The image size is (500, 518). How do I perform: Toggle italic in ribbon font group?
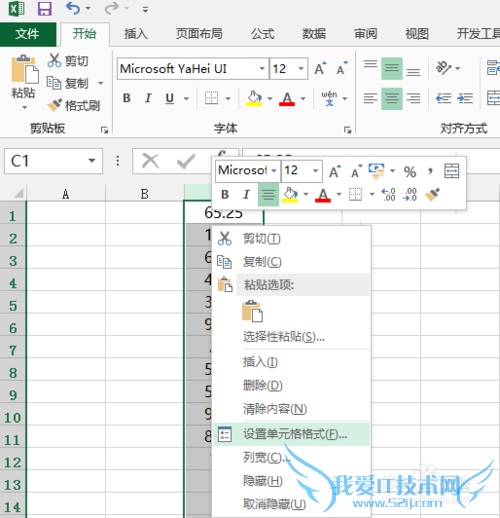click(x=148, y=98)
